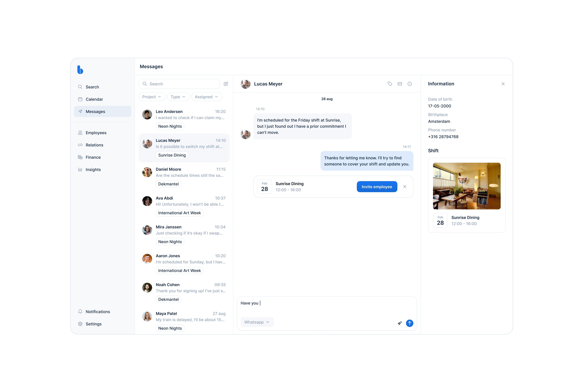This screenshot has height=392, width=583.
Task: Click the Sunrise Dining restaurant photo
Action: (467, 186)
